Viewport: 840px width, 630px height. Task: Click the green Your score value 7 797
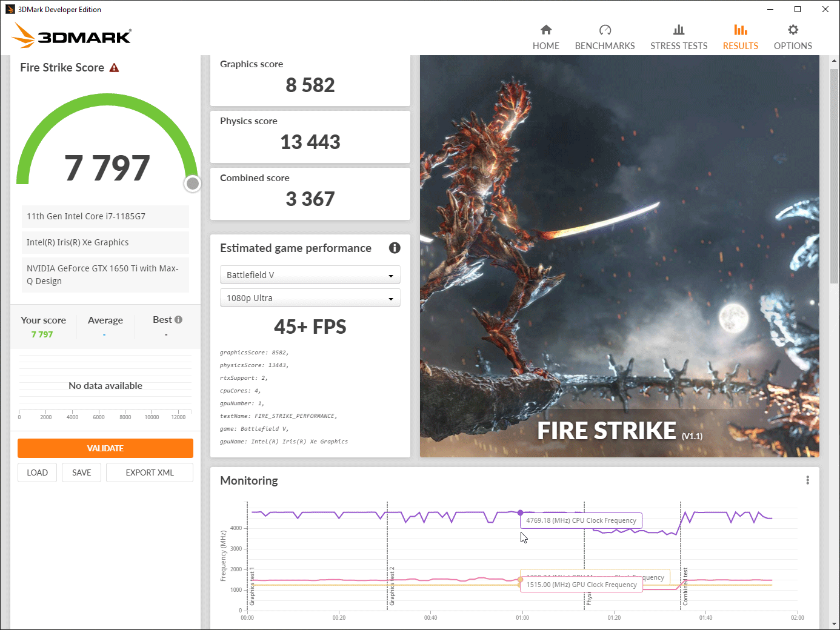(42, 334)
